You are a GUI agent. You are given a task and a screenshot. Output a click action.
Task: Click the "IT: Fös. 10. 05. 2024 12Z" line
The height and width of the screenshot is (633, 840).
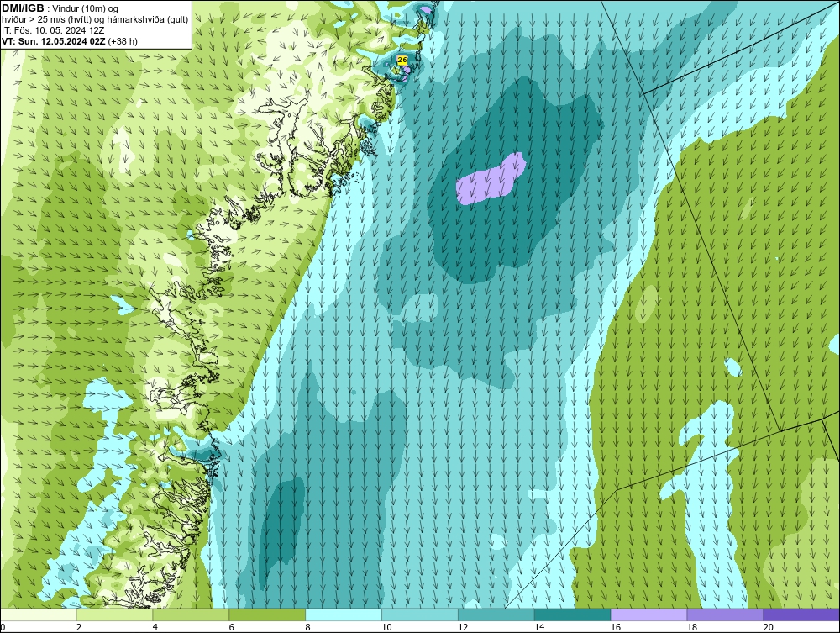click(53, 30)
